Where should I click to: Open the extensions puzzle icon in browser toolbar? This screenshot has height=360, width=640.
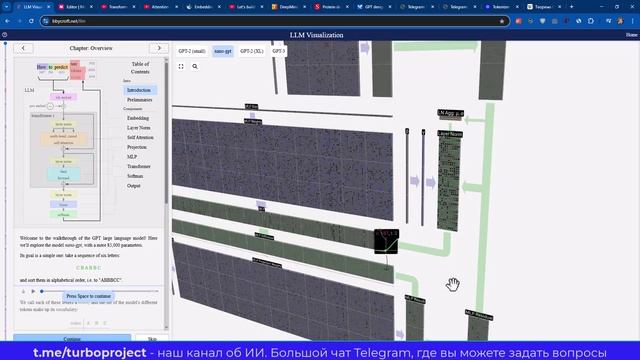(x=591, y=21)
